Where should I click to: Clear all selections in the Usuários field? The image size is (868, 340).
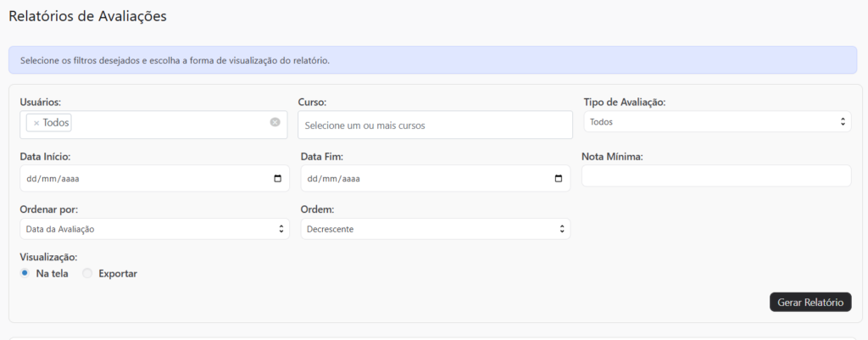[x=275, y=122]
